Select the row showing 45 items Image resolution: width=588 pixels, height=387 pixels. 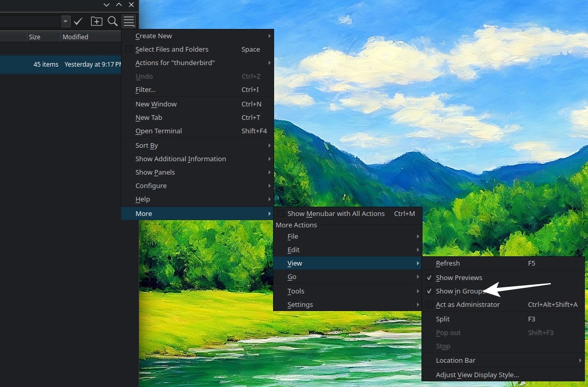point(61,65)
